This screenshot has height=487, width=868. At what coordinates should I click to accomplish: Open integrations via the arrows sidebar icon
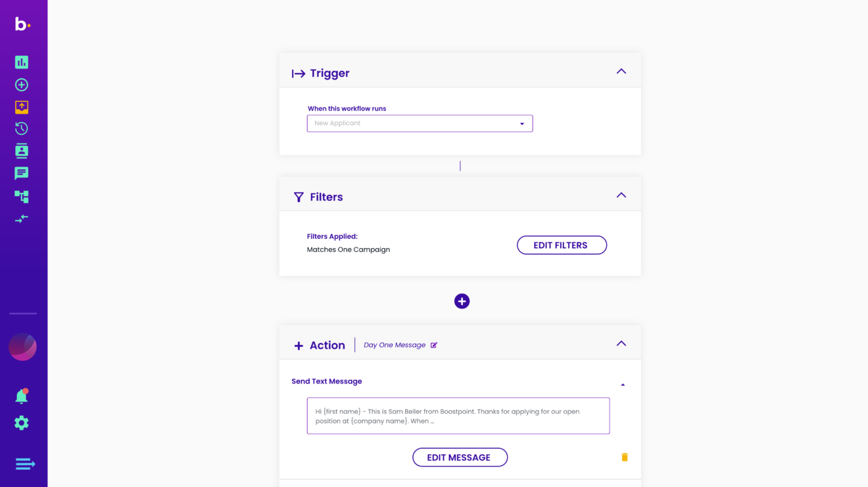[21, 218]
